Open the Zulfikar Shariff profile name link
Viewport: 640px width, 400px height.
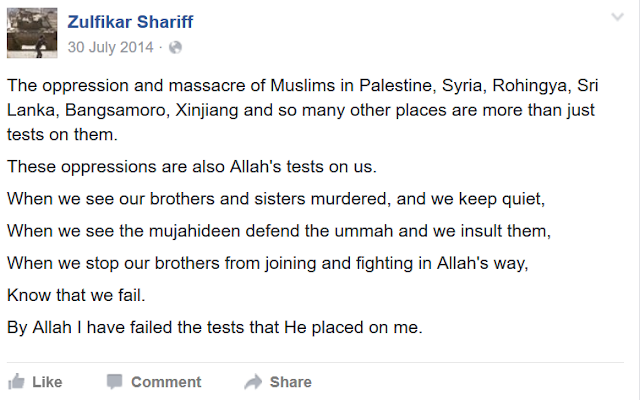(x=130, y=22)
